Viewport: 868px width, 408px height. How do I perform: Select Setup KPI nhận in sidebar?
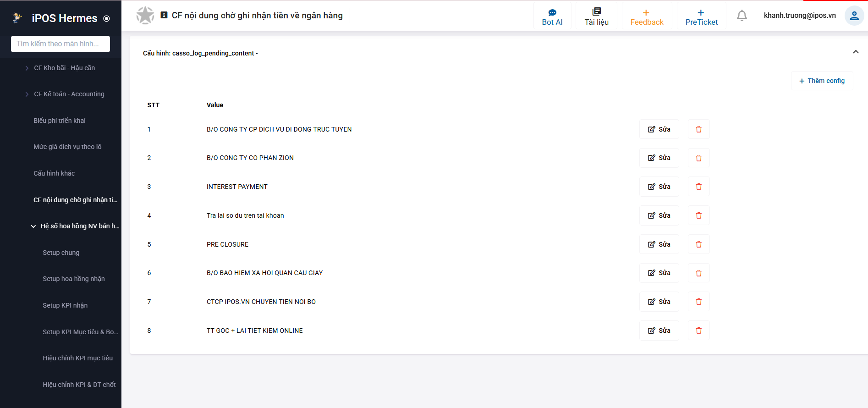65,305
